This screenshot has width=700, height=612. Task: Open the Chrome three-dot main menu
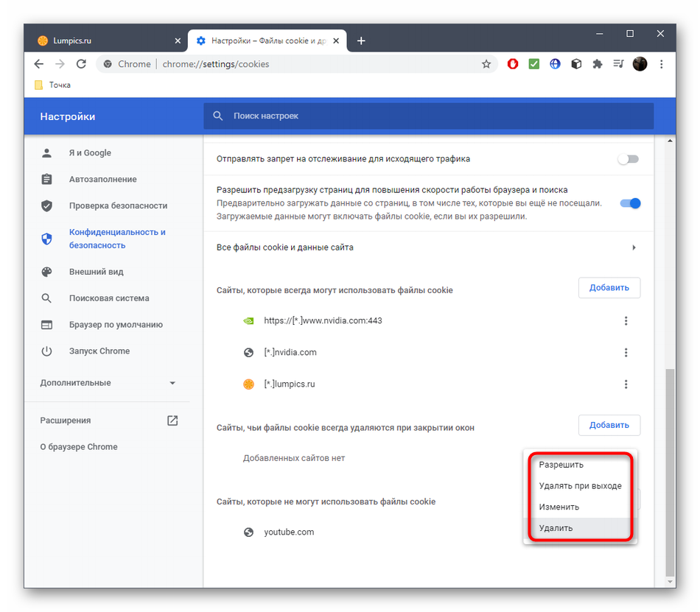pos(662,64)
